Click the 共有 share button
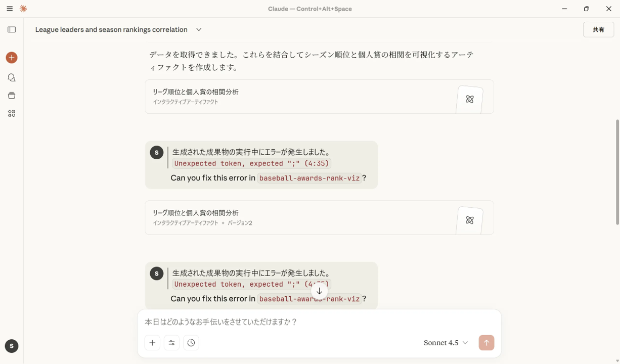Viewport: 620px width, 364px height. pos(598,29)
